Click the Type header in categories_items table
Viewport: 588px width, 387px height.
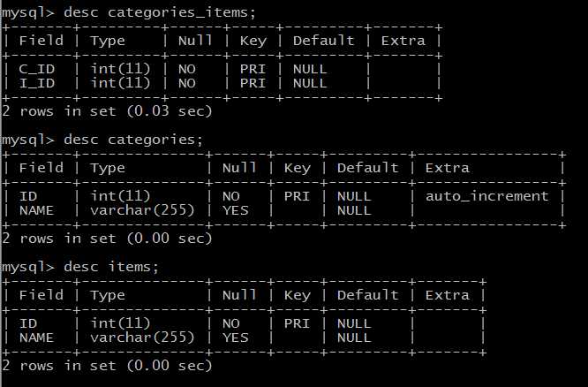click(x=107, y=41)
